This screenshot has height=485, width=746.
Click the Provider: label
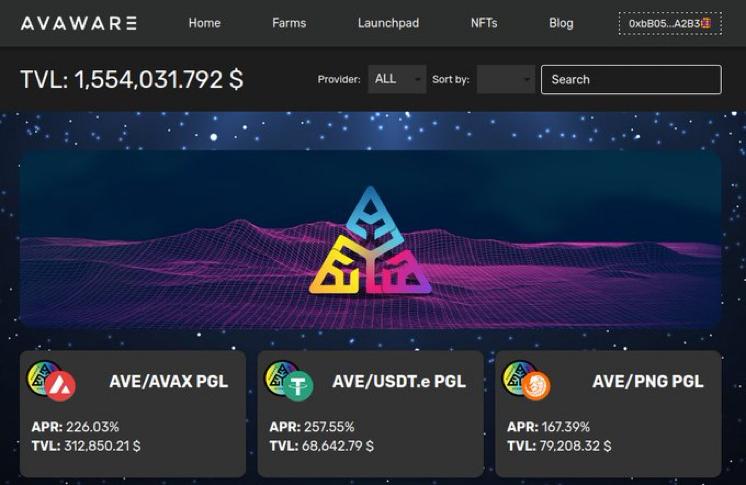click(x=339, y=79)
